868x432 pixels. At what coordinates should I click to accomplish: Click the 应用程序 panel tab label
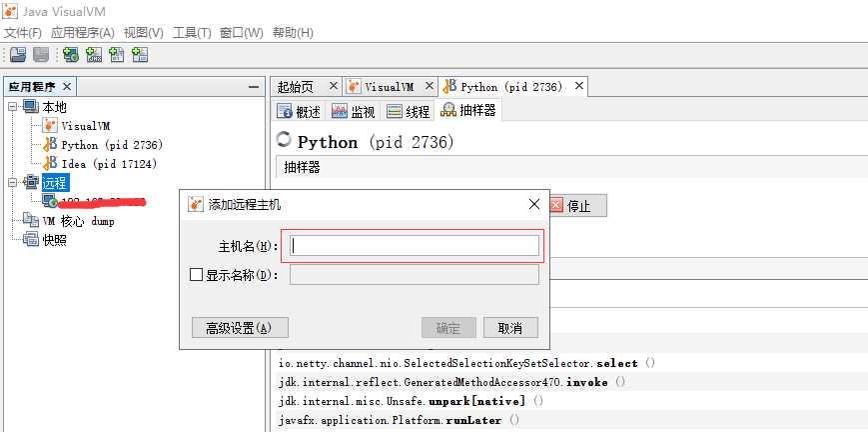point(32,87)
